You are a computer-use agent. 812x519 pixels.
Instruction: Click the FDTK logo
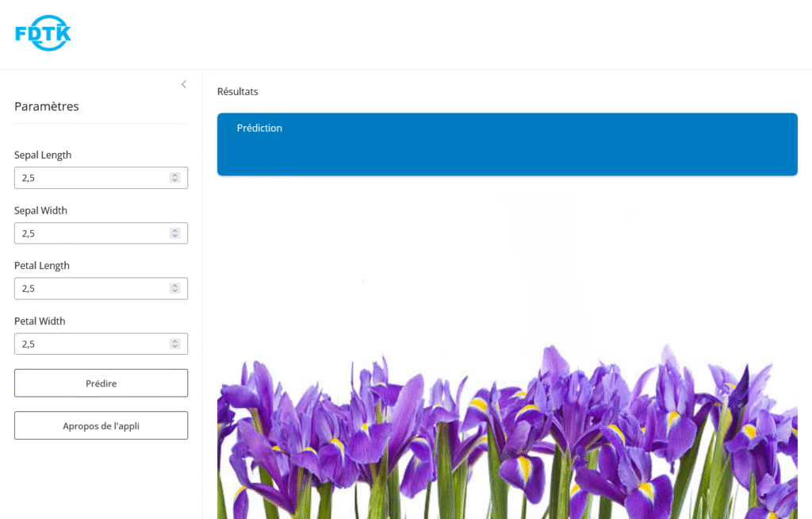tap(43, 33)
